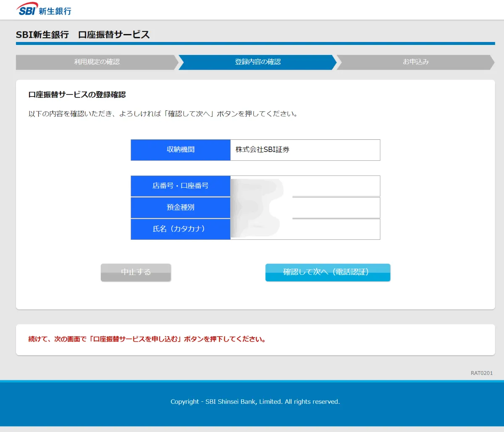Click the instruction text below the heading
The width and height of the screenshot is (504, 432).
[x=163, y=114]
